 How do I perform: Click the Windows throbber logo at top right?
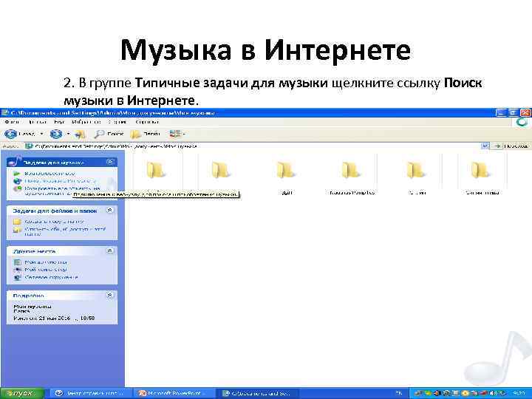coord(522,122)
